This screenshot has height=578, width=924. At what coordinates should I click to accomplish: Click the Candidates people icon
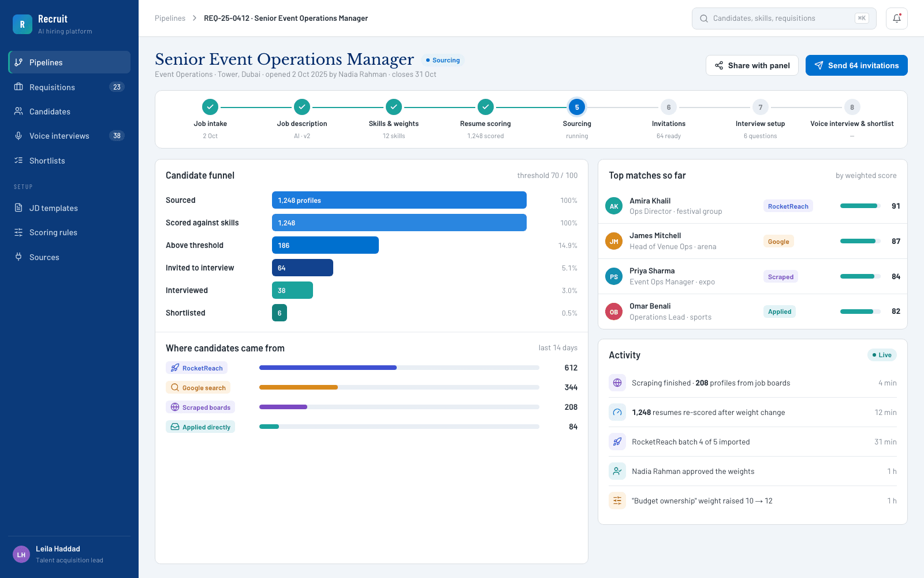[x=18, y=111]
